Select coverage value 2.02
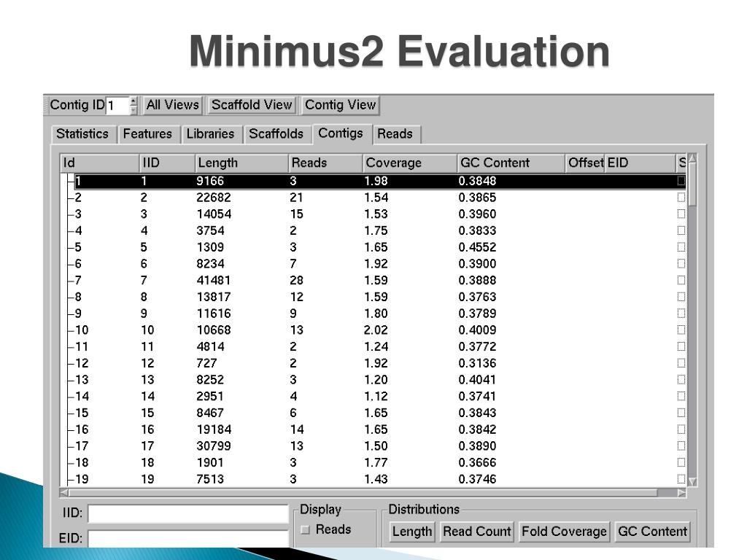 pyautogui.click(x=376, y=330)
